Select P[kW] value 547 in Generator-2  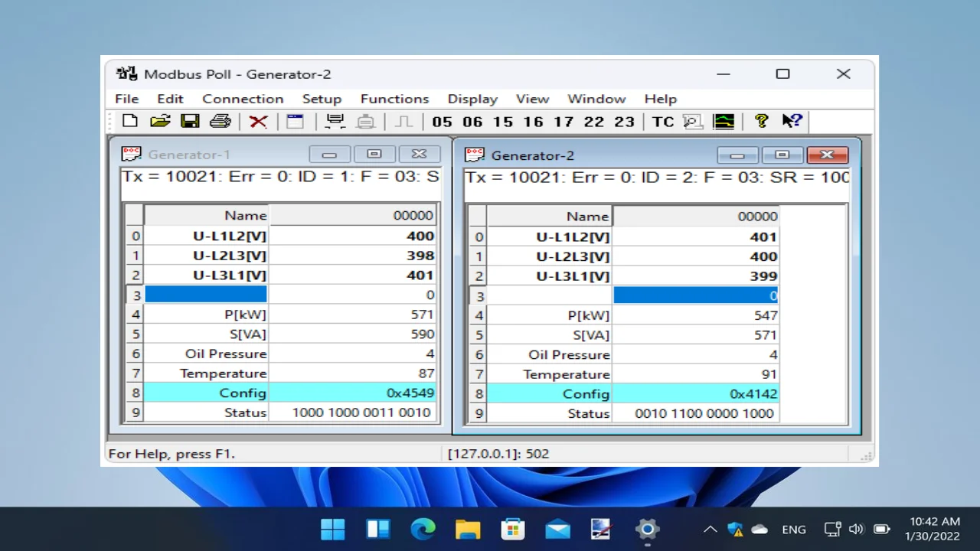point(695,315)
